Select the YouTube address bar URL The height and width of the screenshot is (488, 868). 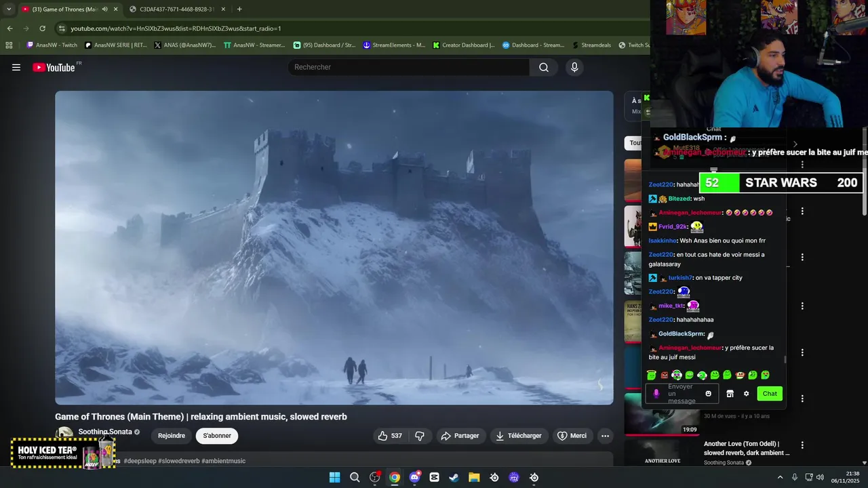click(176, 28)
